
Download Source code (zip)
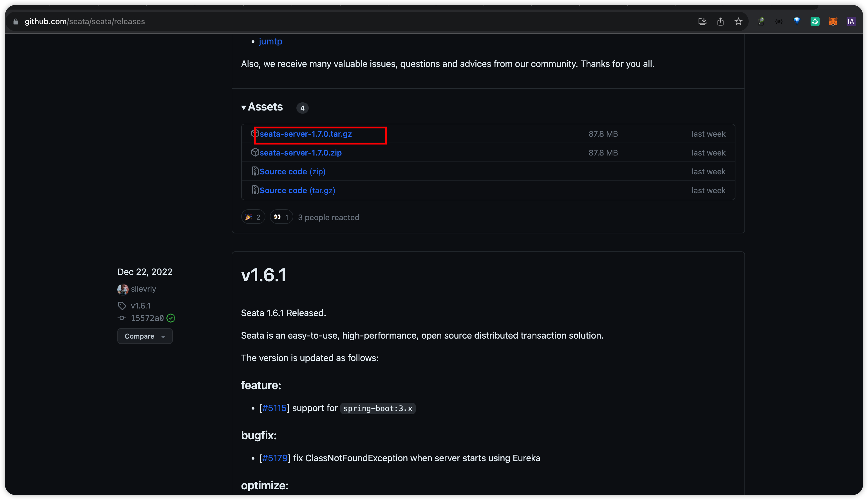(292, 172)
